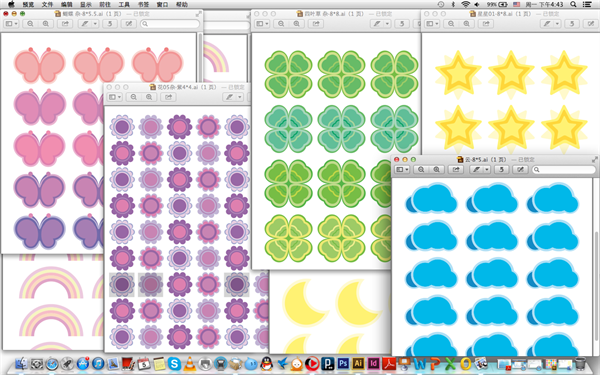Zoom out in the cloud 云 window
Screen dimensions: 600x375
[421, 170]
